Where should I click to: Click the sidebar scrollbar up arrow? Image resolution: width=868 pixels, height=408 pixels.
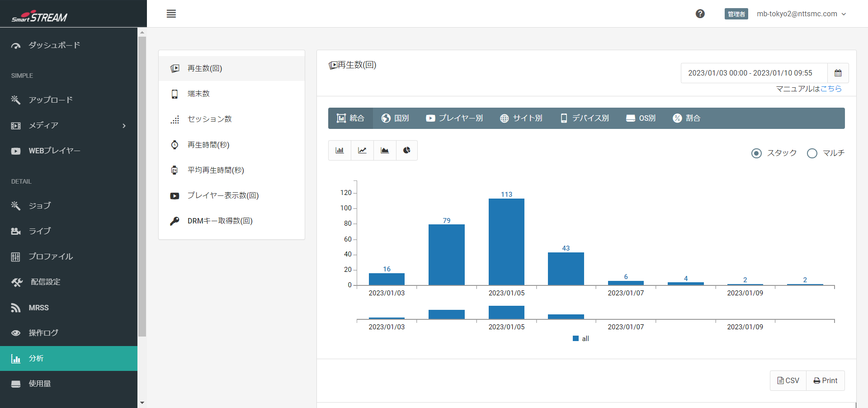pos(142,33)
